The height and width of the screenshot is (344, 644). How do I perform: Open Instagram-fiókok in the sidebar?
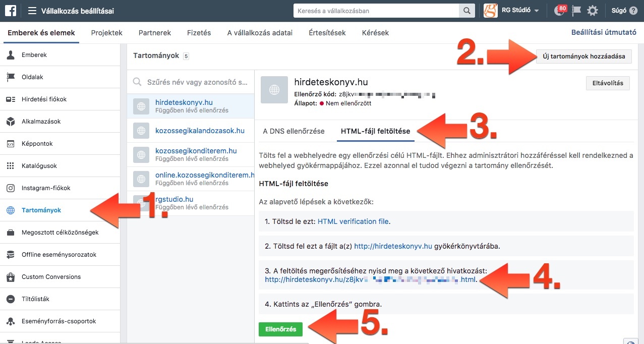[60, 188]
